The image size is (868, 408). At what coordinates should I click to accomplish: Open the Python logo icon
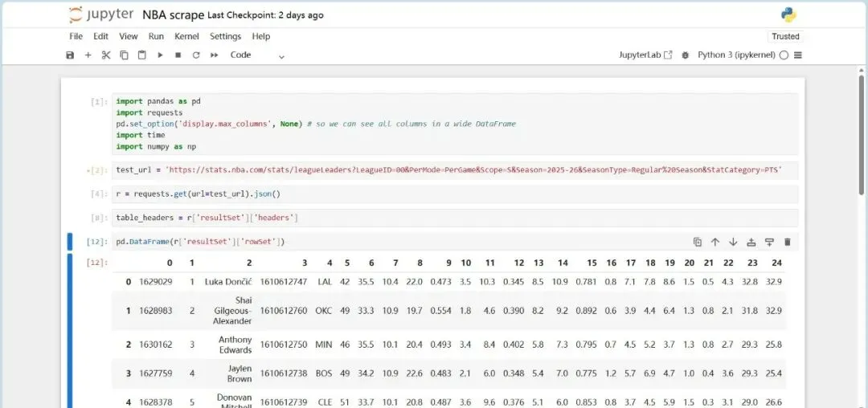(x=788, y=15)
